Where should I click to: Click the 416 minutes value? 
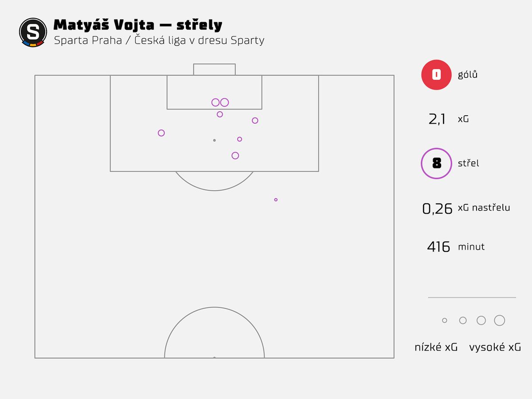click(x=438, y=247)
